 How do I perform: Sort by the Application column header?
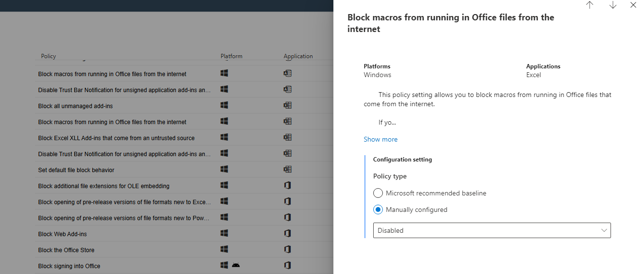point(298,56)
